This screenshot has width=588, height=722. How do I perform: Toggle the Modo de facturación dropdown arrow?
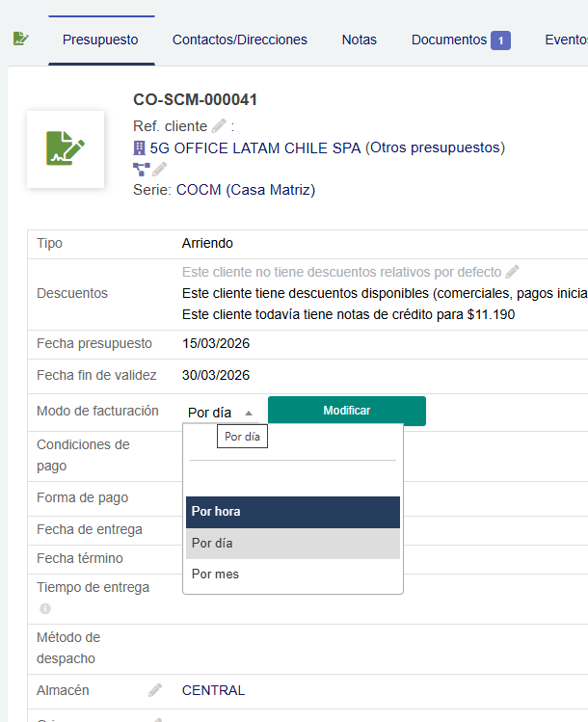pos(249,413)
